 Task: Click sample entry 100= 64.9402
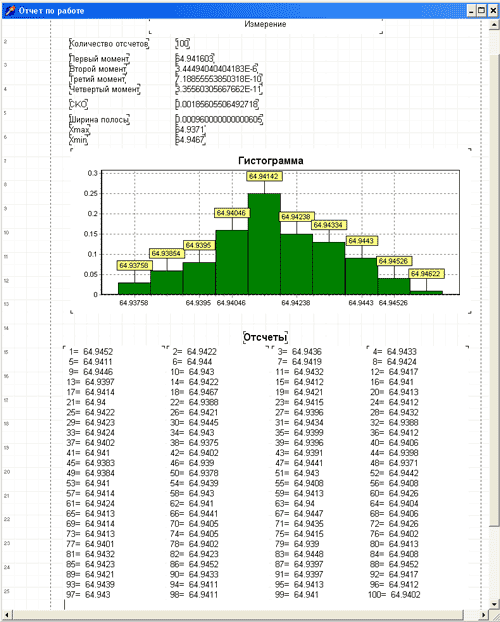point(394,595)
